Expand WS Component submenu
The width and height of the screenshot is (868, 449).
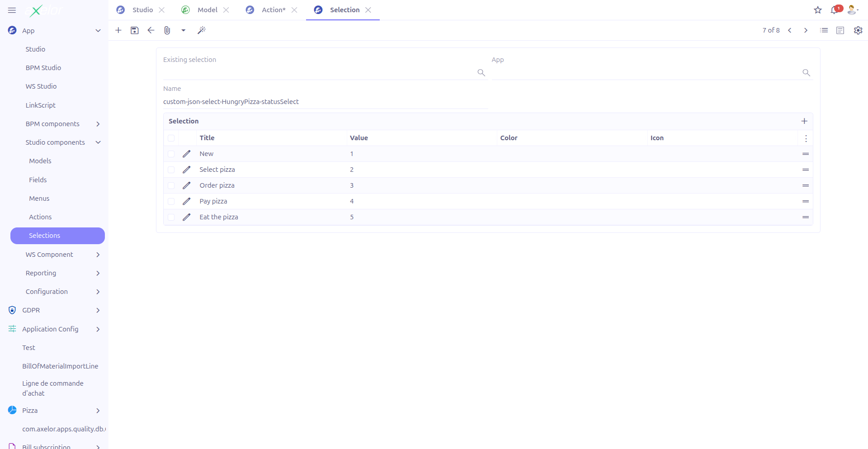[x=98, y=255]
